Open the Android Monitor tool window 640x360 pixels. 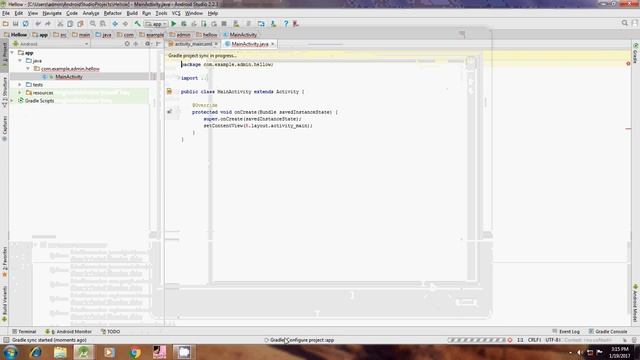pyautogui.click(x=68, y=331)
